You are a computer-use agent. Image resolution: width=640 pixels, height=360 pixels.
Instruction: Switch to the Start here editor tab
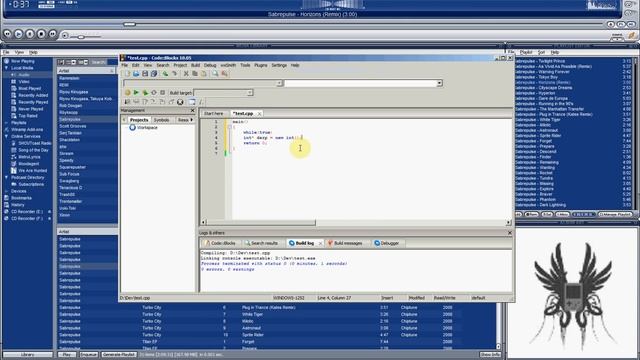[213, 113]
